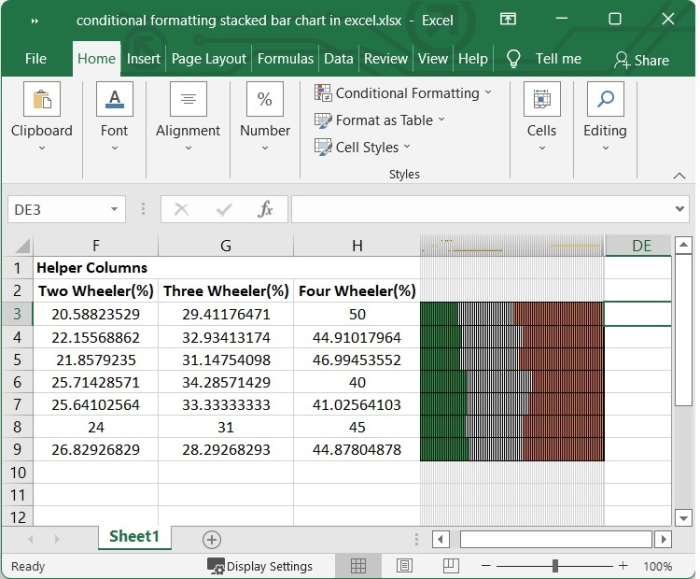Open the Page Layout ribbon tab
The width and height of the screenshot is (700, 579).
[210, 59]
